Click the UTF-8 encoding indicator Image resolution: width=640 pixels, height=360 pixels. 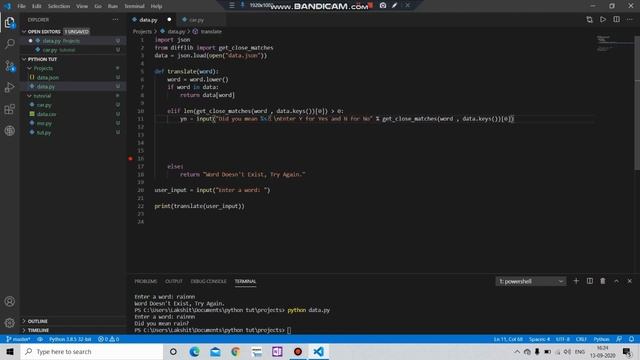pyautogui.click(x=563, y=339)
